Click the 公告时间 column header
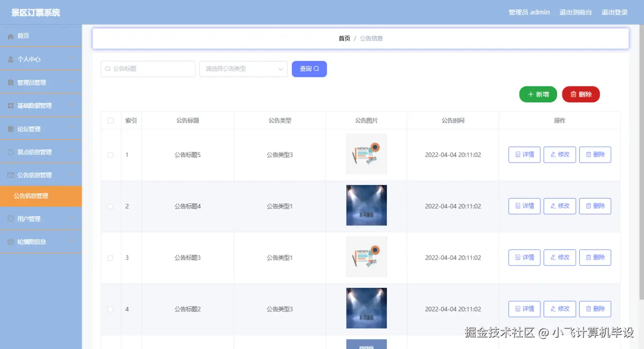Viewport: 644px width, 349px height. coord(453,121)
